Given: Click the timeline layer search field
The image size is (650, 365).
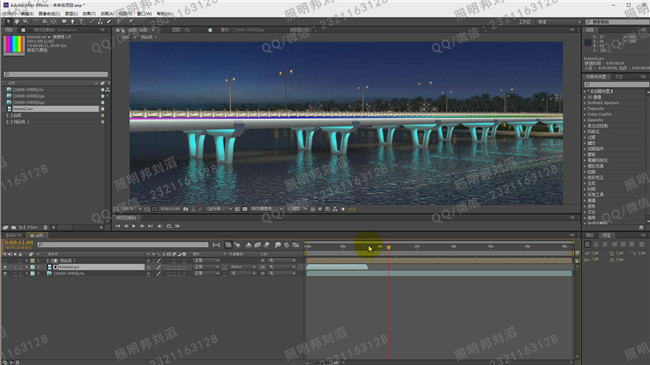Looking at the screenshot, I should coord(123,245).
